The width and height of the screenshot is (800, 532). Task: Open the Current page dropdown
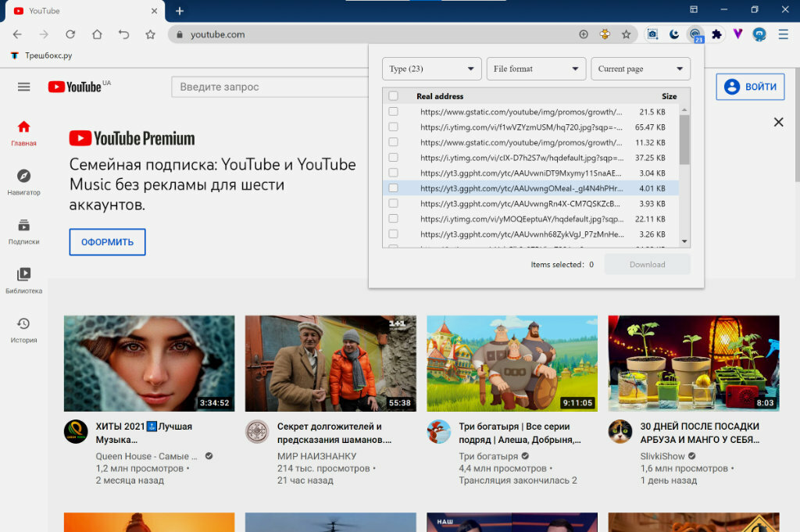coord(641,69)
